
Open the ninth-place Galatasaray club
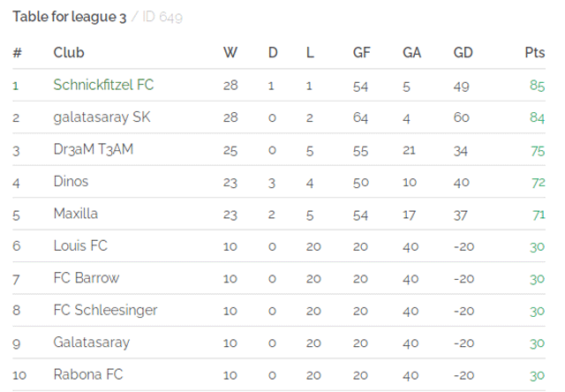(92, 343)
